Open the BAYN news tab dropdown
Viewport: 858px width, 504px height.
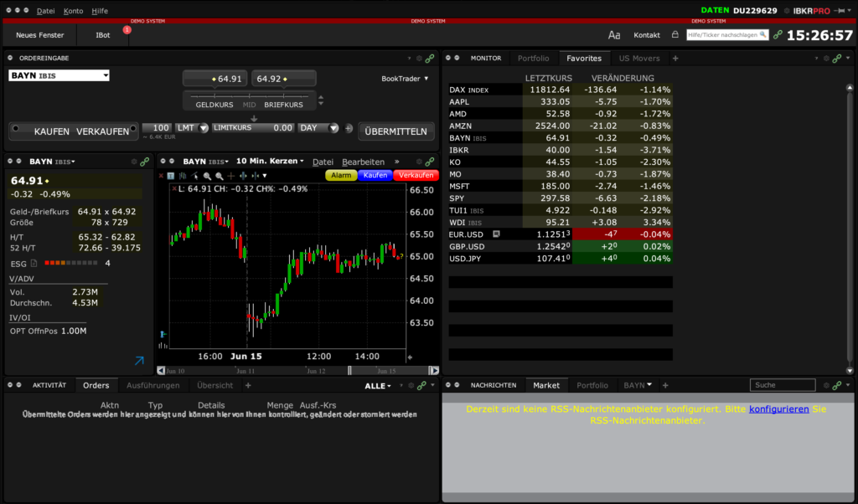[649, 385]
